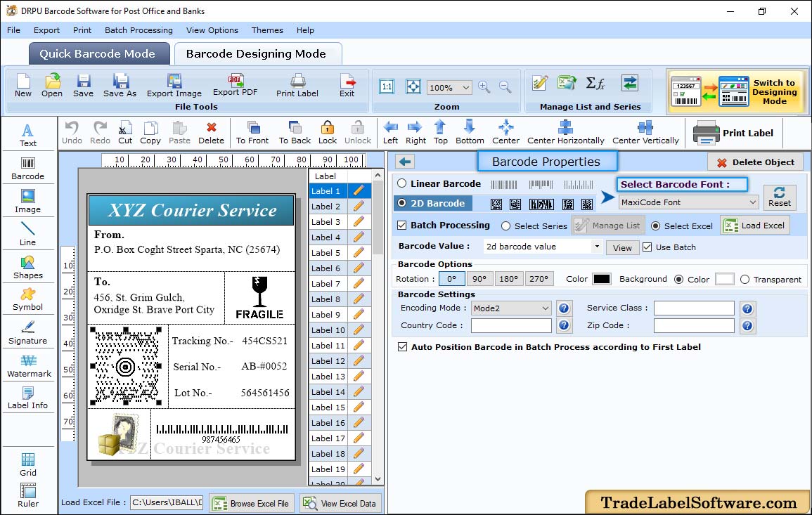Toggle the Grid display

[x=28, y=465]
